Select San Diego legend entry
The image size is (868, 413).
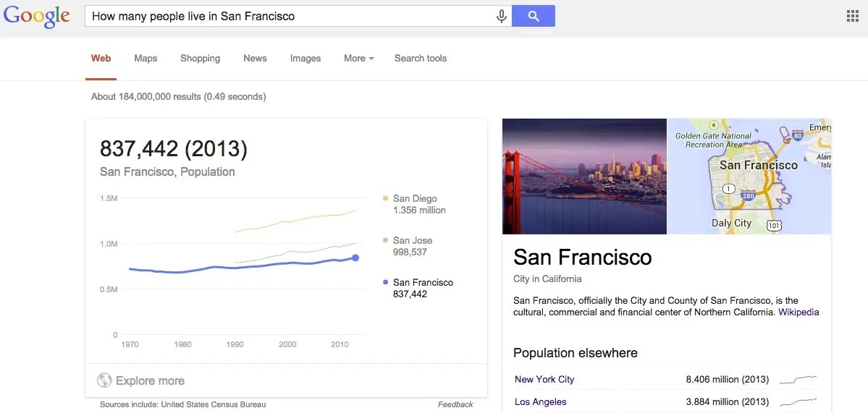click(413, 204)
